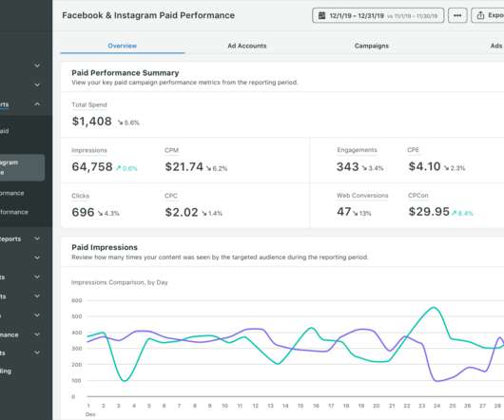Open the 12/1/19 – 12/31/19 date range selector
Screen dimensions: 504x420
(x=378, y=15)
